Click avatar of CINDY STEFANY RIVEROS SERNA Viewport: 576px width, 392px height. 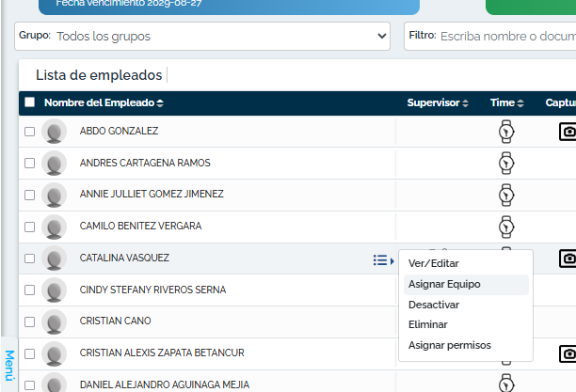point(54,290)
